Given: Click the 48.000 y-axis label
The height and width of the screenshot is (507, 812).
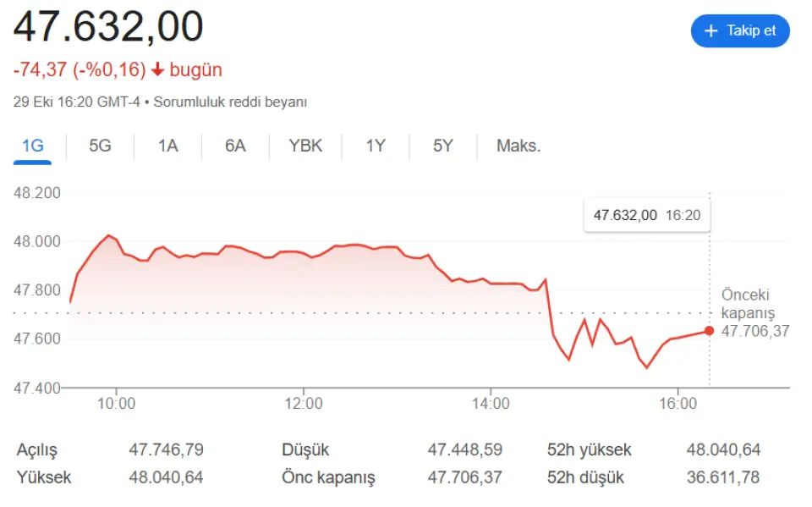Looking at the screenshot, I should [x=37, y=241].
